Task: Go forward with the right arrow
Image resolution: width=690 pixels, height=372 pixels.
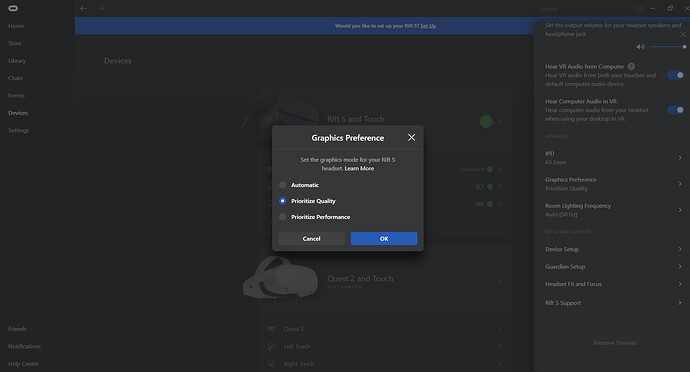Action: pyautogui.click(x=101, y=8)
